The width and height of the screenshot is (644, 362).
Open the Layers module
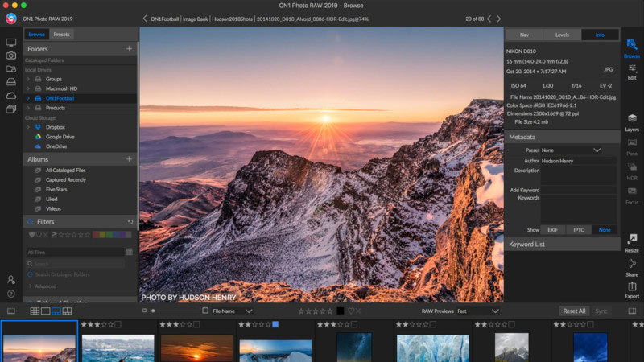[632, 121]
